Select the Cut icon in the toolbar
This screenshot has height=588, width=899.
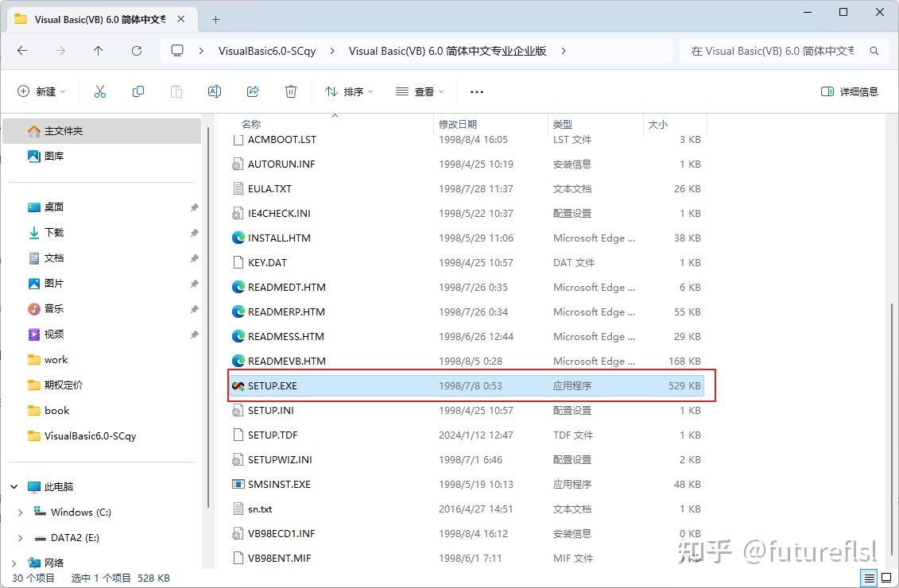click(100, 91)
